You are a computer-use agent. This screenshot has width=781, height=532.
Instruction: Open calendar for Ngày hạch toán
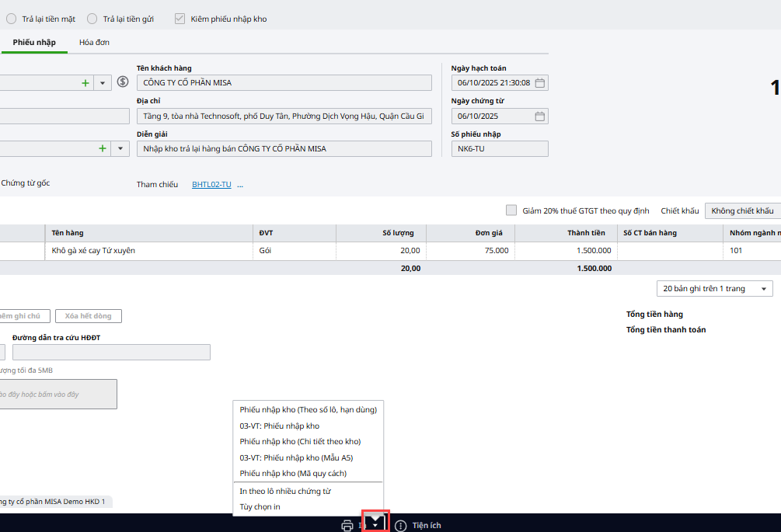tap(540, 83)
